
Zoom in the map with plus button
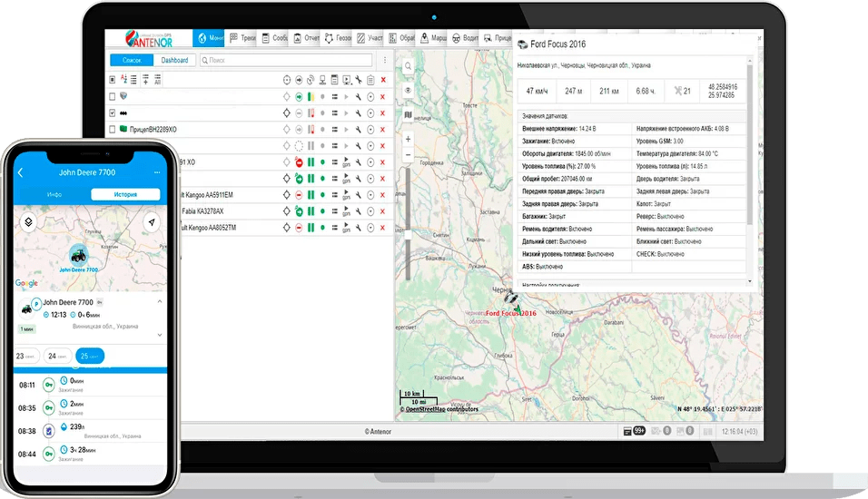click(x=408, y=139)
